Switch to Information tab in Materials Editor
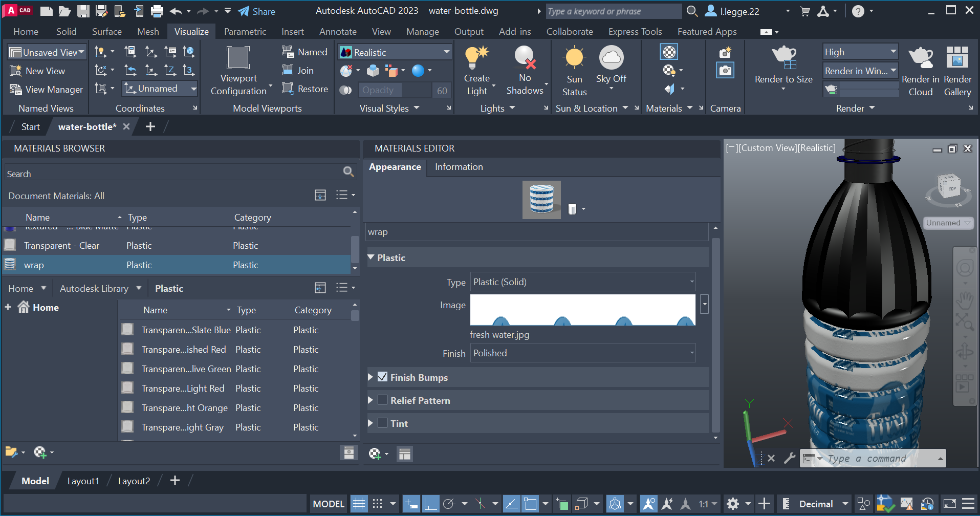 (459, 167)
